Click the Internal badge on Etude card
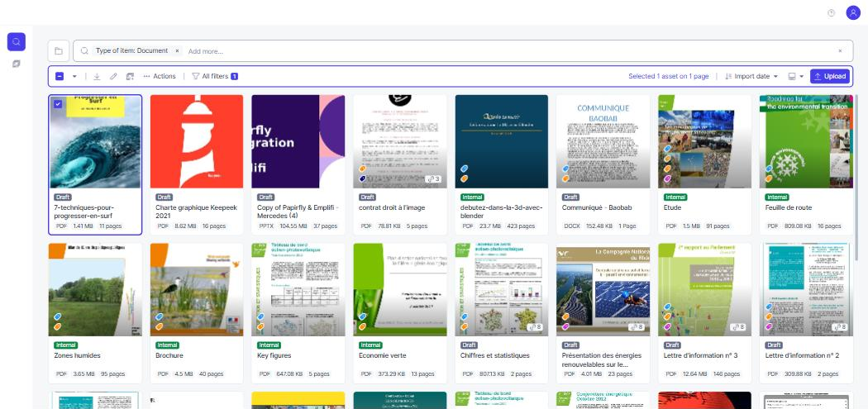This screenshot has width=868, height=409. point(675,197)
